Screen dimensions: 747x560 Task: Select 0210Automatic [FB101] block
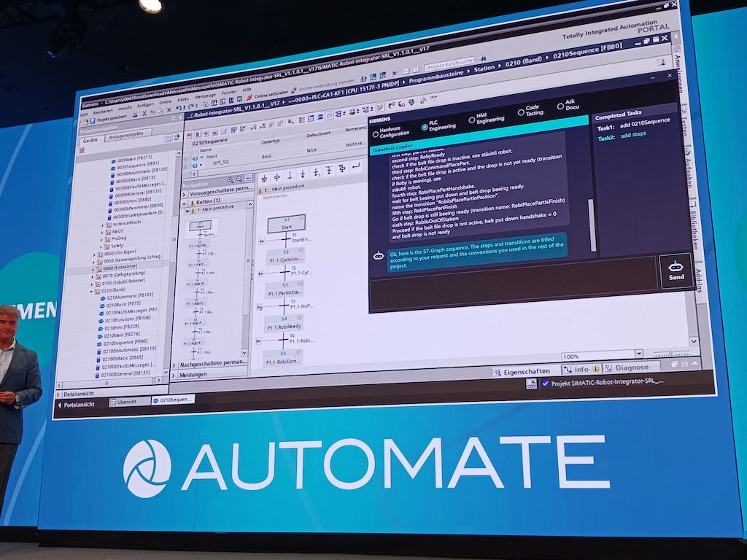(125, 297)
